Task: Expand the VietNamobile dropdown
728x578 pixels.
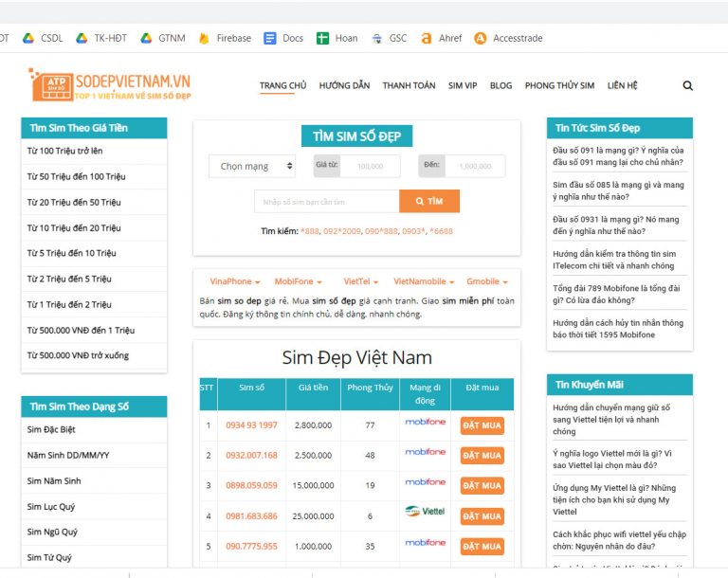Action: (x=424, y=281)
